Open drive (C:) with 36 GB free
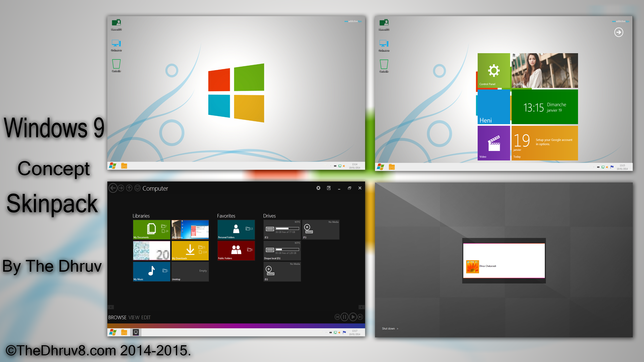This screenshot has width=644, height=362. (282, 230)
